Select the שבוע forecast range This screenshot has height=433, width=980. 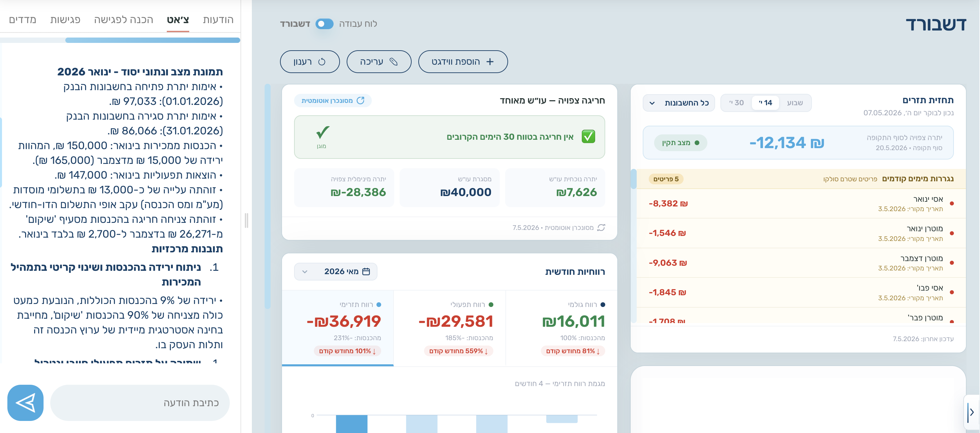[x=795, y=103]
